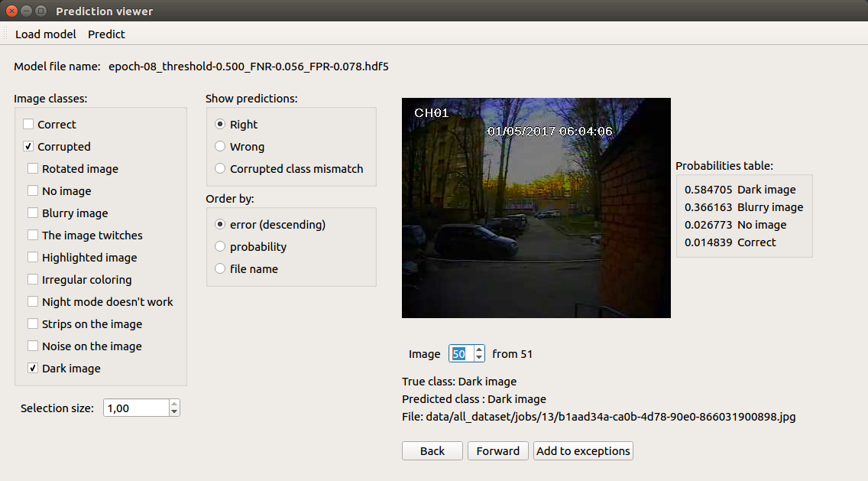Advance to next image with Forward

coord(497,451)
